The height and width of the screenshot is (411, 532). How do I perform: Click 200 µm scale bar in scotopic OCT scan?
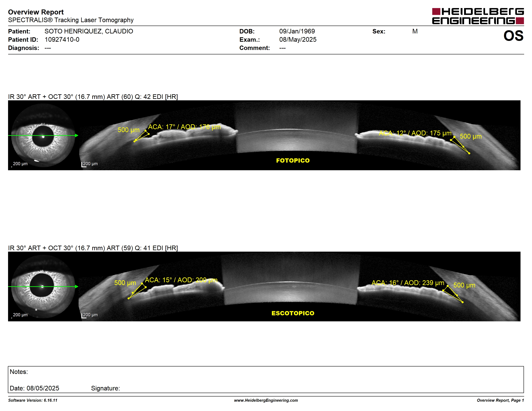pyautogui.click(x=89, y=315)
